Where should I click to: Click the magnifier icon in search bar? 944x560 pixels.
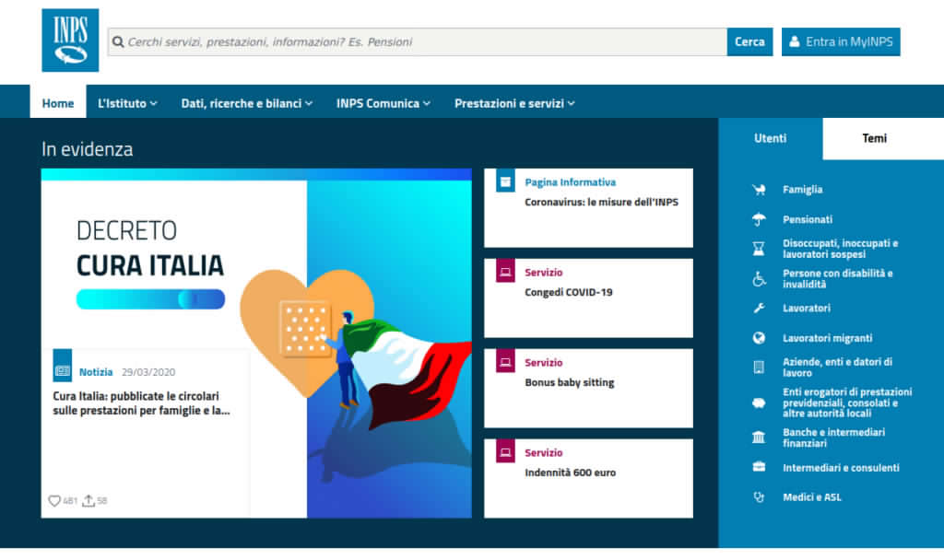point(118,41)
